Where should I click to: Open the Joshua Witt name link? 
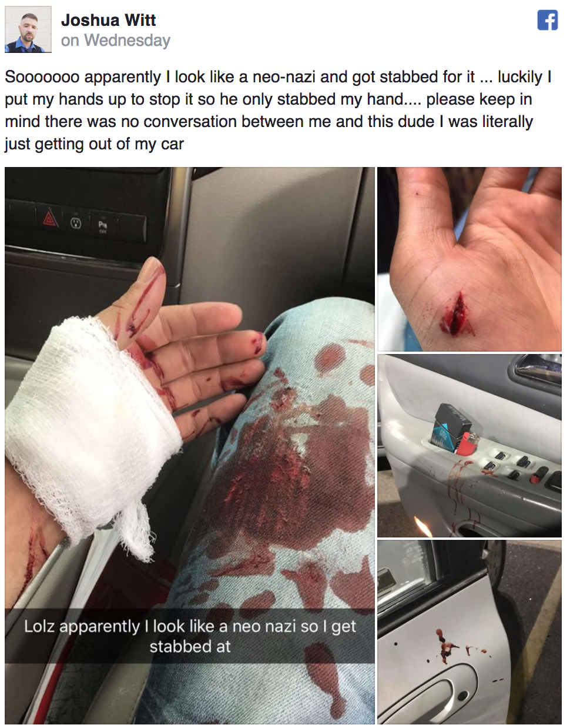tap(108, 20)
